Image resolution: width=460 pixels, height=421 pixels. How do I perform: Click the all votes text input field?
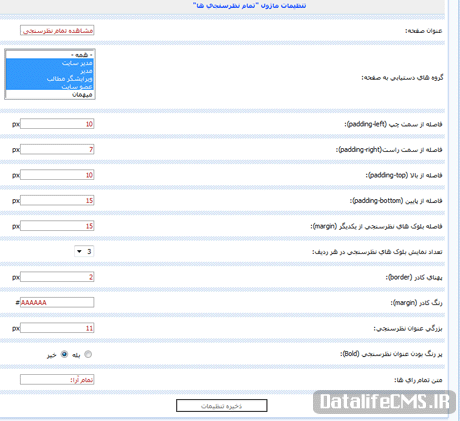pyautogui.click(x=57, y=379)
